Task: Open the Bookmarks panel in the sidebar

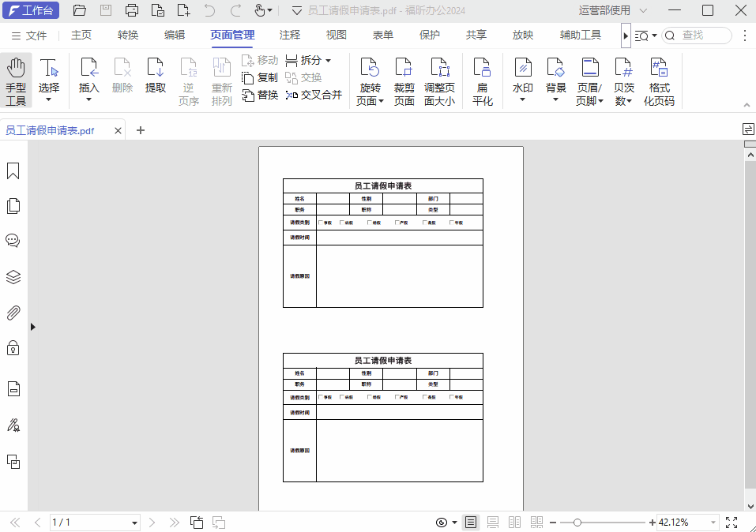Action: tap(13, 171)
